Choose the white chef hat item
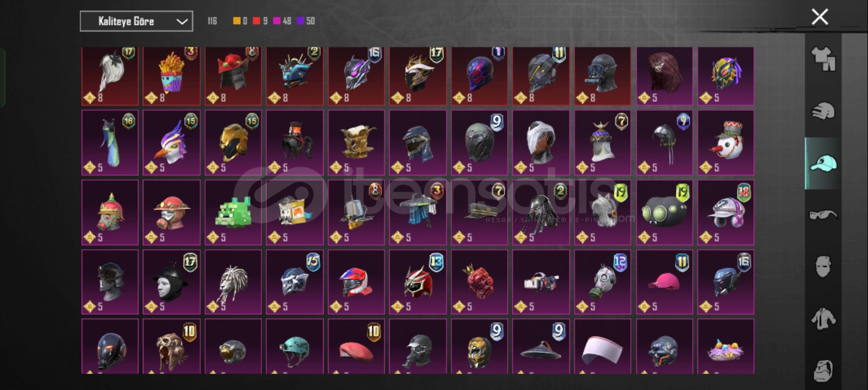This screenshot has height=390, width=868. tap(603, 346)
